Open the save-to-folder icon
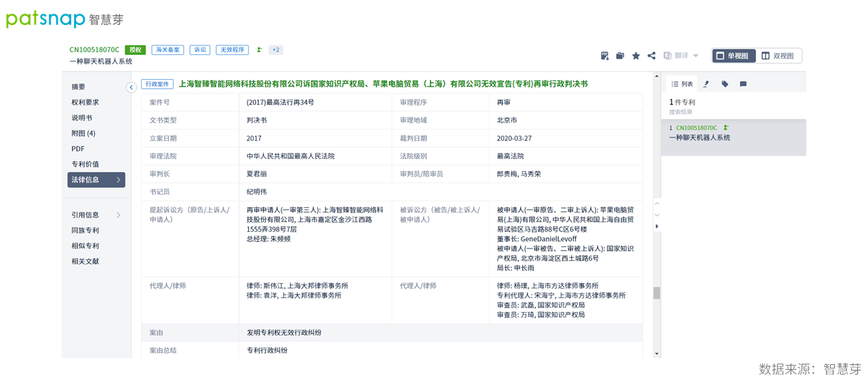This screenshot has height=384, width=868. click(x=620, y=56)
